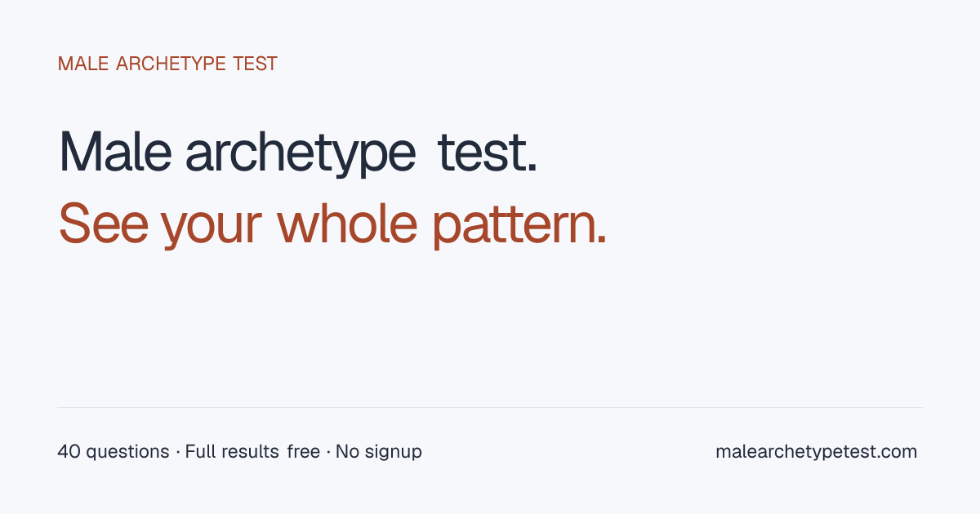
Task: Click the word 'See' in the red tagline
Action: 104,224
